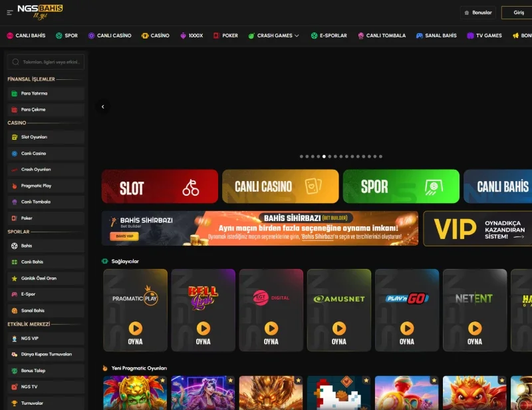Open the POKER nav item

tap(225, 35)
